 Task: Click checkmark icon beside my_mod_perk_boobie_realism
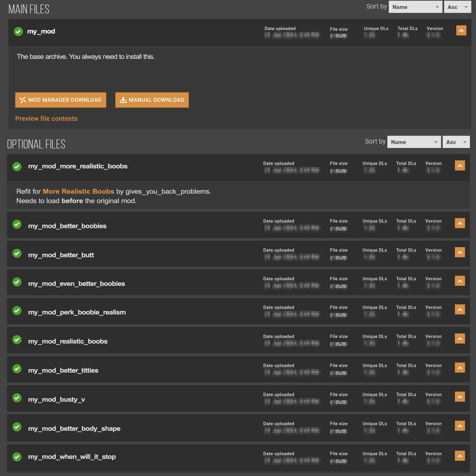coord(17,310)
